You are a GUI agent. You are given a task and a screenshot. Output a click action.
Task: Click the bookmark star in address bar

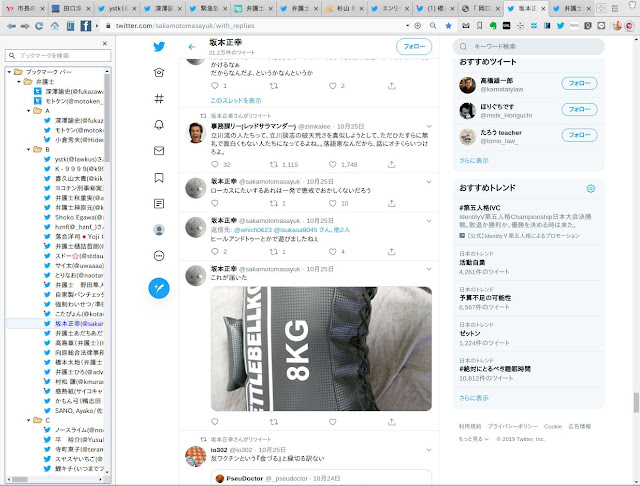448,26
